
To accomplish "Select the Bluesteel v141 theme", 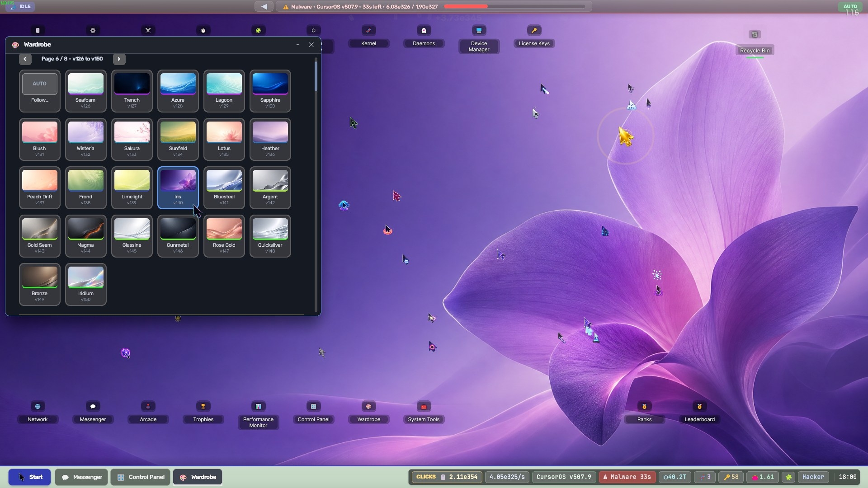I will pos(224,188).
